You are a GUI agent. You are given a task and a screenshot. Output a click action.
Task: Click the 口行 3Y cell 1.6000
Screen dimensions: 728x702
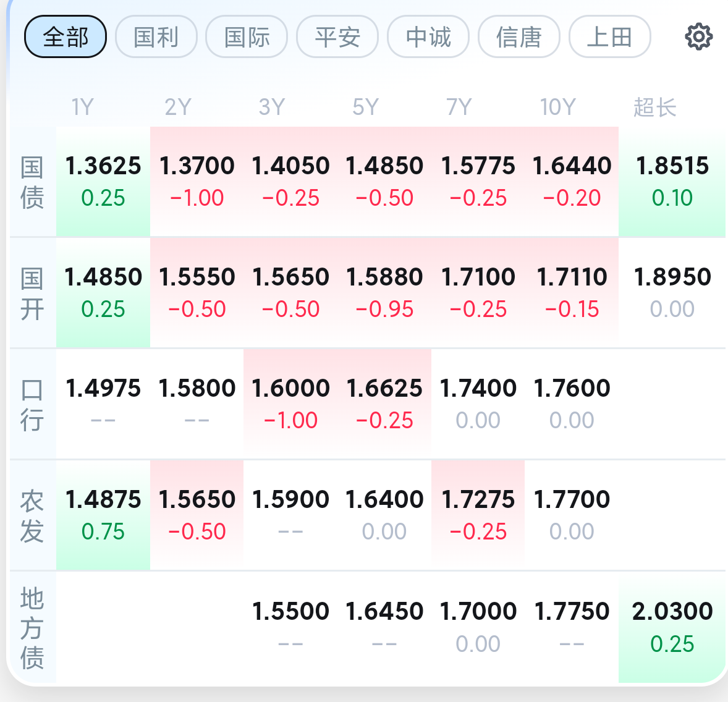[290, 404]
